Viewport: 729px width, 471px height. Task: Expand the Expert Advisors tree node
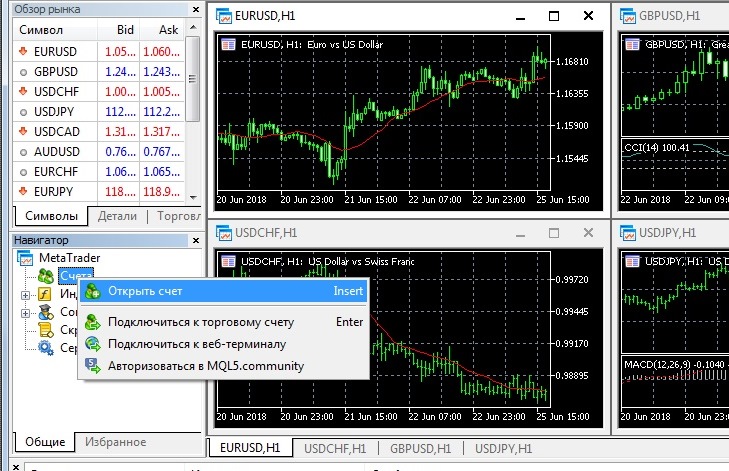25,313
